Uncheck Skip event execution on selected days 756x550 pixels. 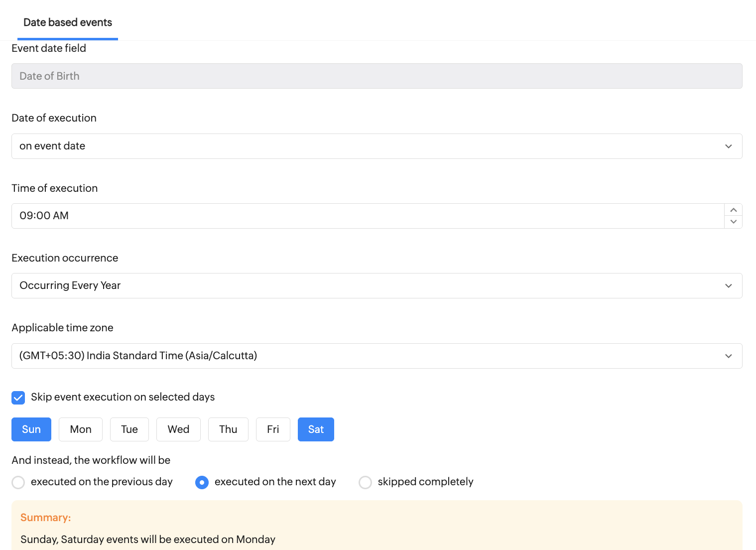pos(18,398)
